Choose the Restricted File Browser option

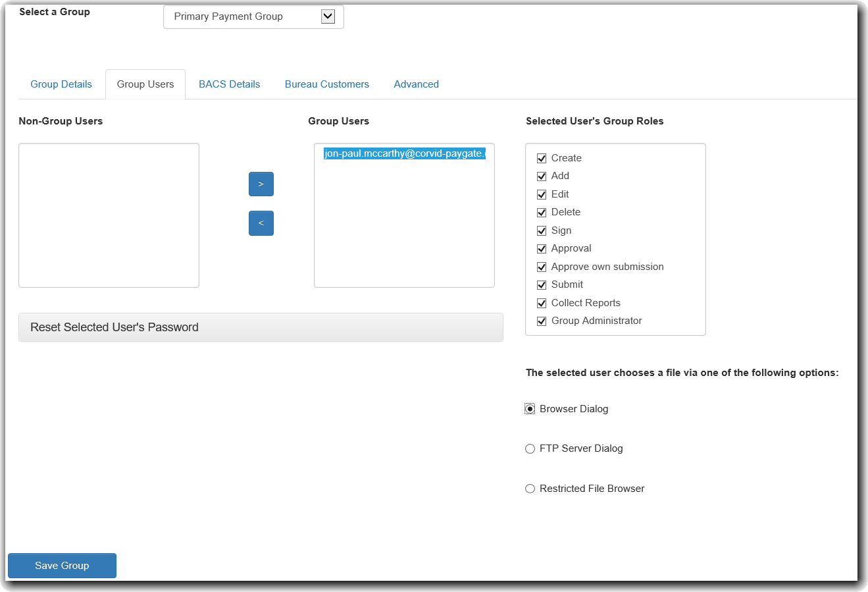(530, 489)
